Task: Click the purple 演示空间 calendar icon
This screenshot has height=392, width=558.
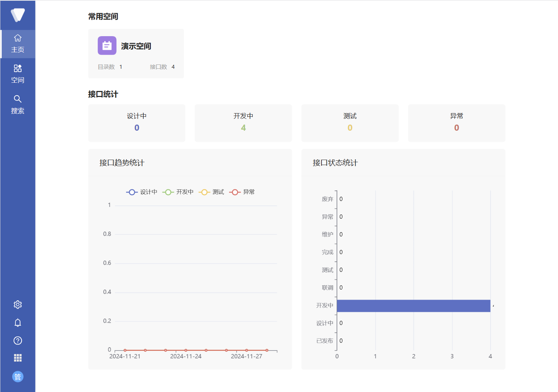Action: pos(107,45)
